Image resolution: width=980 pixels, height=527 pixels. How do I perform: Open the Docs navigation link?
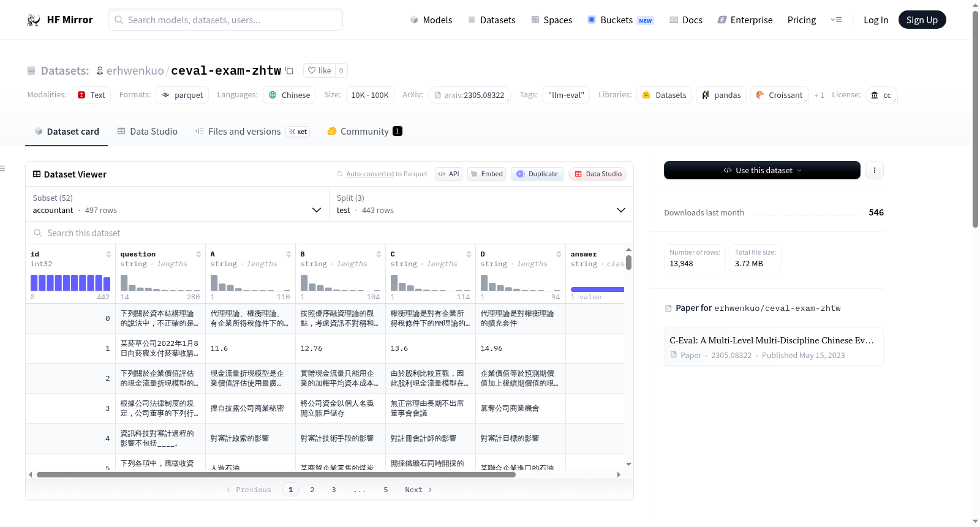(x=685, y=20)
